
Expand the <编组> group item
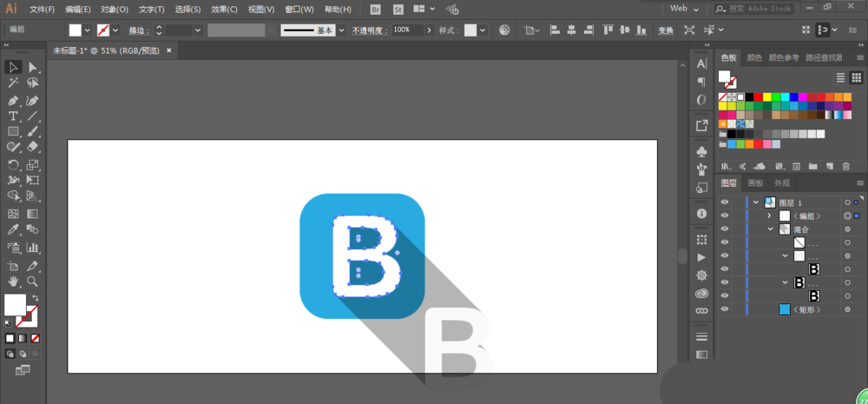769,215
